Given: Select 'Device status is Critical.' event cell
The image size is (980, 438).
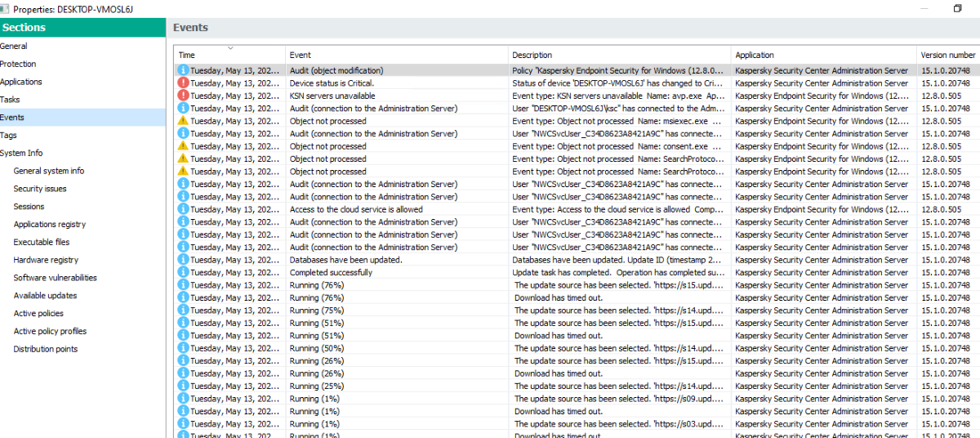Looking at the screenshot, I should click(x=332, y=83).
